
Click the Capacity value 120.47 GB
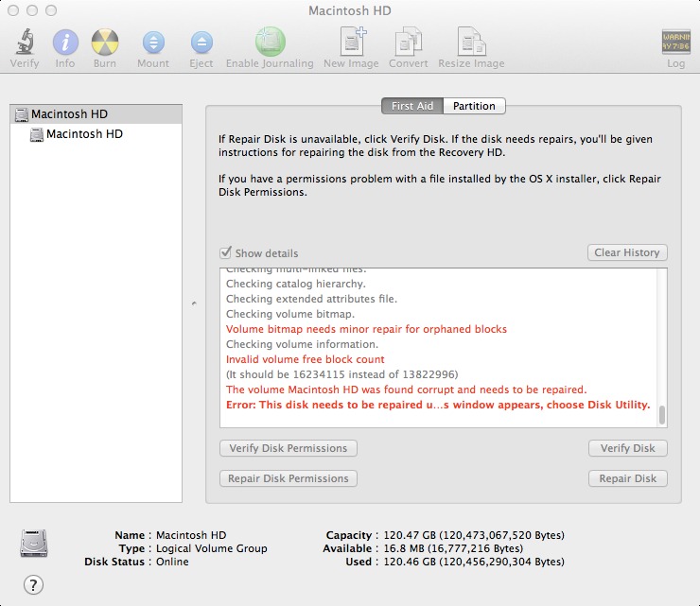(474, 535)
